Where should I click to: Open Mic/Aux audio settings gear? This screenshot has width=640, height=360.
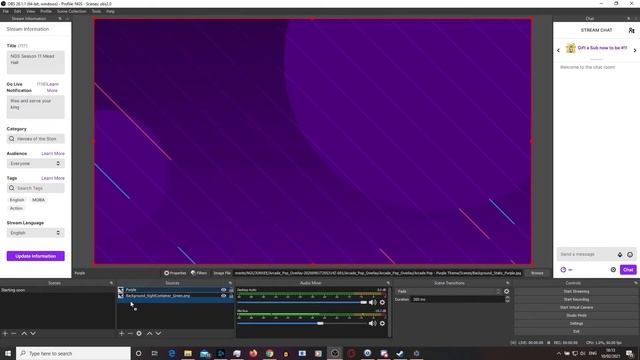382,323
